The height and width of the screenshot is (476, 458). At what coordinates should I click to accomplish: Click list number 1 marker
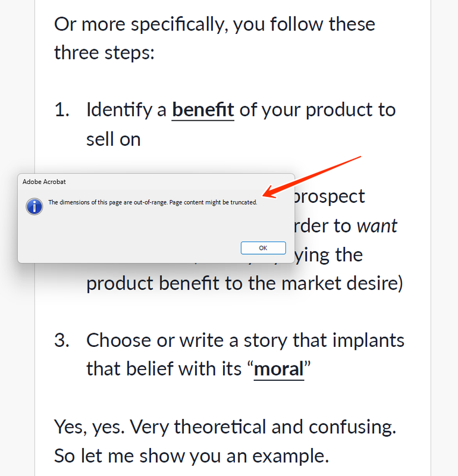[62, 109]
